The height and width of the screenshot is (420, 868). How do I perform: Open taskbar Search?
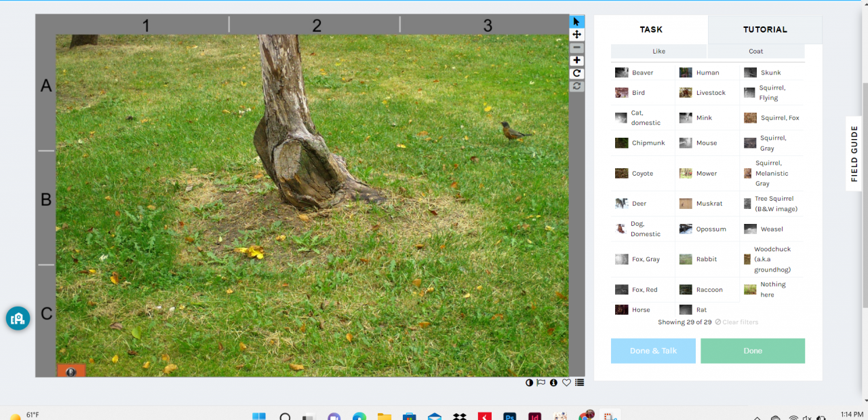coord(285,416)
